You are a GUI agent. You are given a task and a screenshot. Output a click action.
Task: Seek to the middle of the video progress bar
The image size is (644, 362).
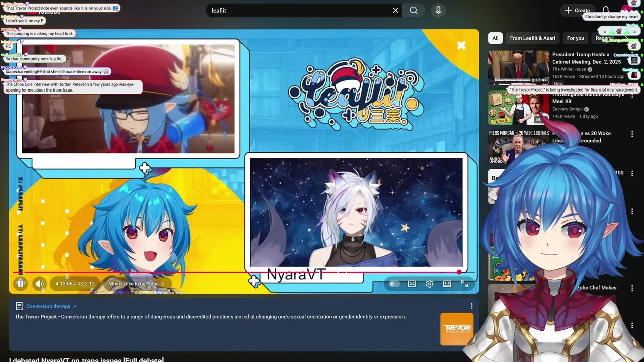[244, 272]
